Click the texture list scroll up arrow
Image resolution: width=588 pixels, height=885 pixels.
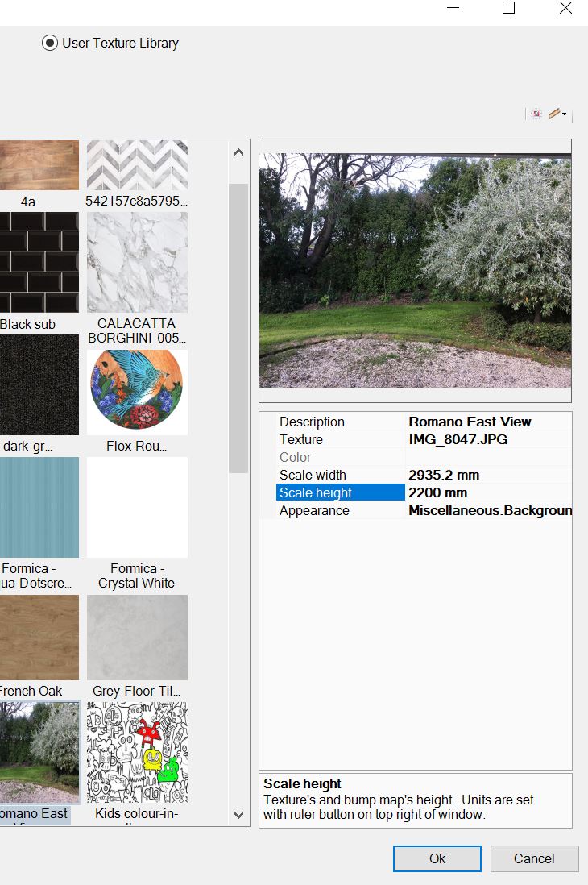click(x=238, y=152)
